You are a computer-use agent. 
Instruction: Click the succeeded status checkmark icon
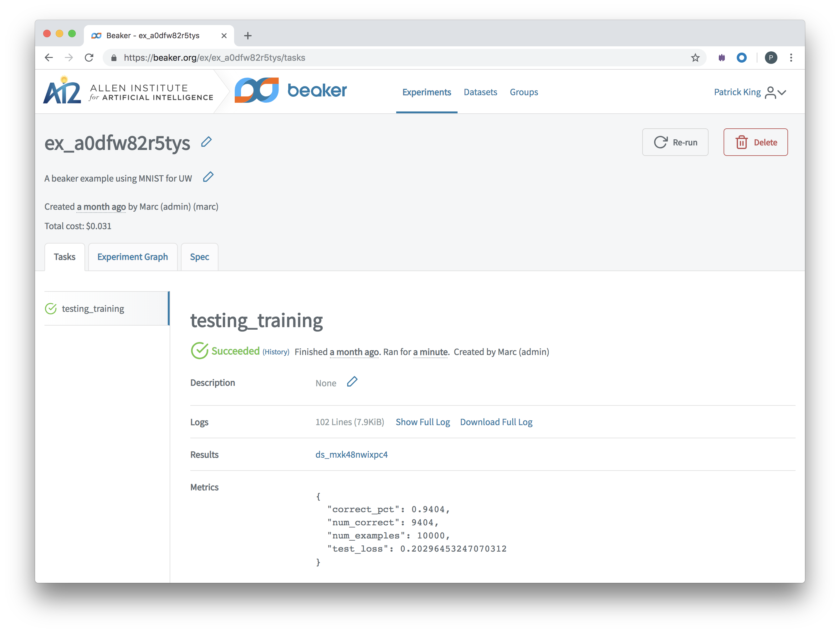click(199, 351)
